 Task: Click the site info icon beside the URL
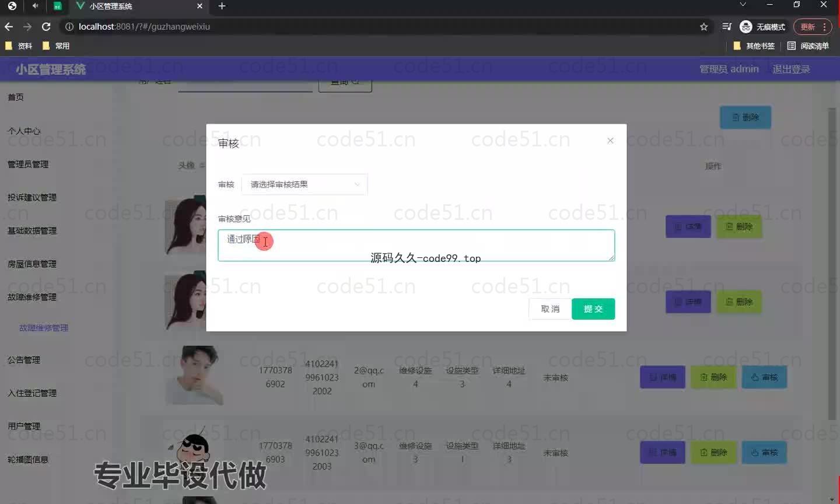point(69,27)
